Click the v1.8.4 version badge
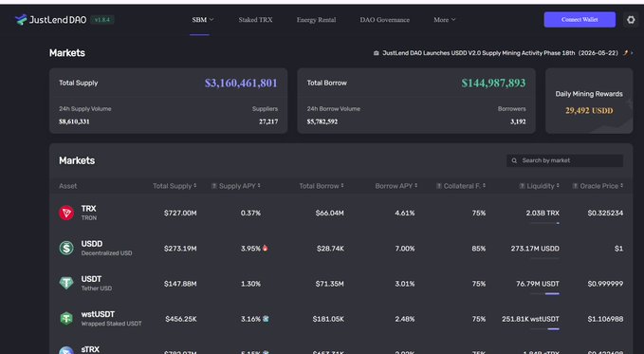The height and width of the screenshot is (354, 644). pos(102,20)
